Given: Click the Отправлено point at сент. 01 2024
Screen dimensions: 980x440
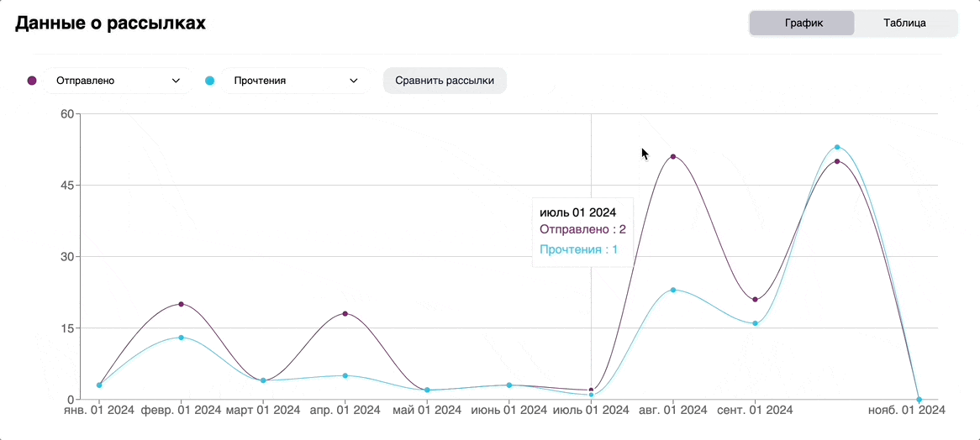Looking at the screenshot, I should coord(755,300).
